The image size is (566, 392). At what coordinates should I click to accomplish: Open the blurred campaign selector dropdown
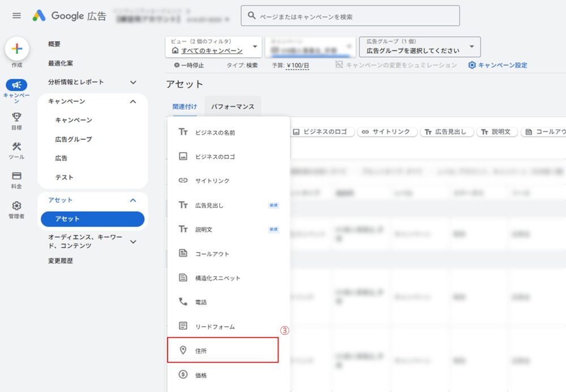310,47
